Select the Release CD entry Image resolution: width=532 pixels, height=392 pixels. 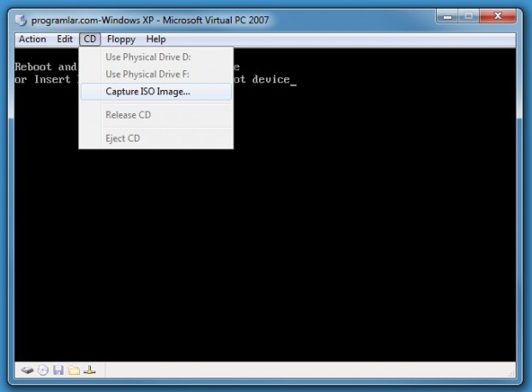coord(156,115)
